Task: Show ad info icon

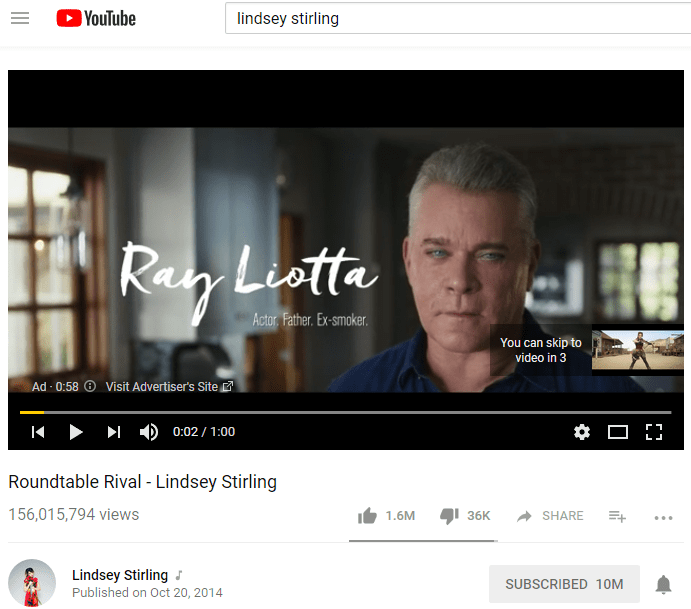Action: tap(90, 386)
